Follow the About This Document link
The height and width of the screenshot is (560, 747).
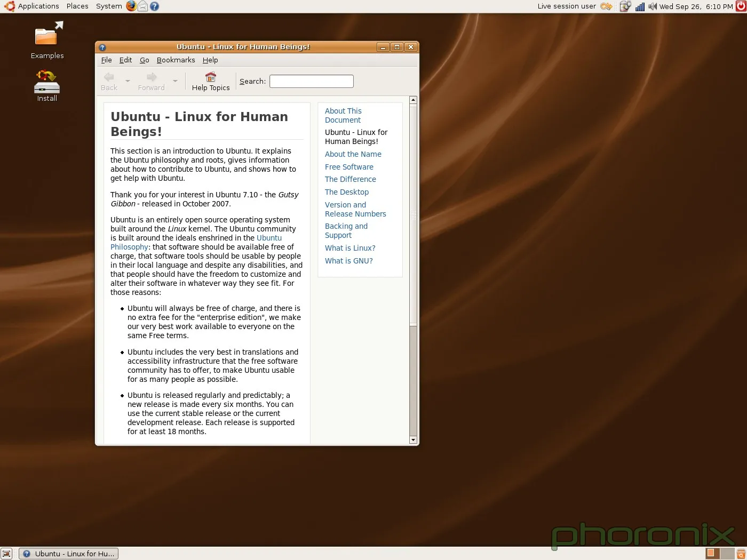pos(343,115)
